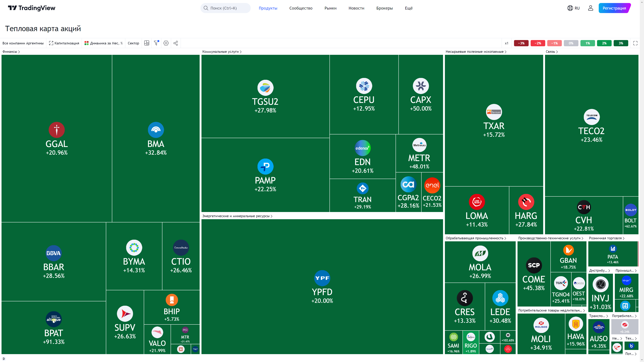Expand the 'Финансы' sector header
This screenshot has width=644, height=362.
11,52
